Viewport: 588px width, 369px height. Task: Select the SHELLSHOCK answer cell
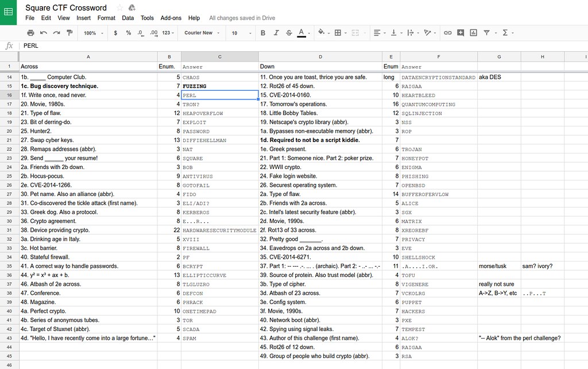[x=438, y=257]
